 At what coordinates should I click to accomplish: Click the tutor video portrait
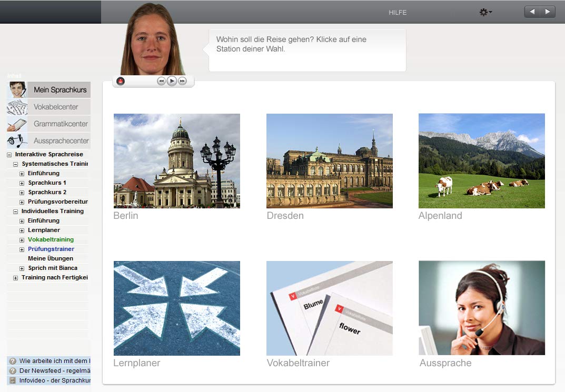click(x=153, y=39)
